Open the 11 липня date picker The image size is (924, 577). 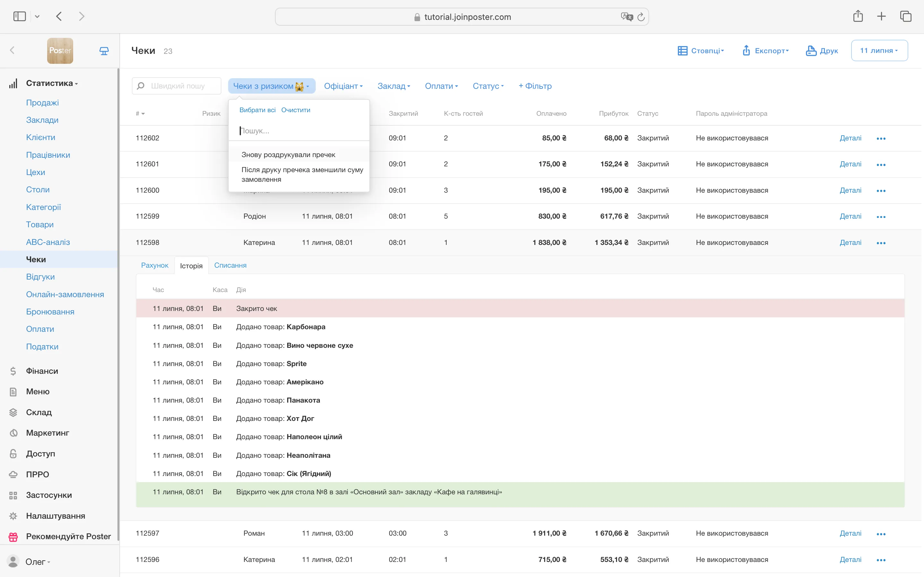point(879,50)
